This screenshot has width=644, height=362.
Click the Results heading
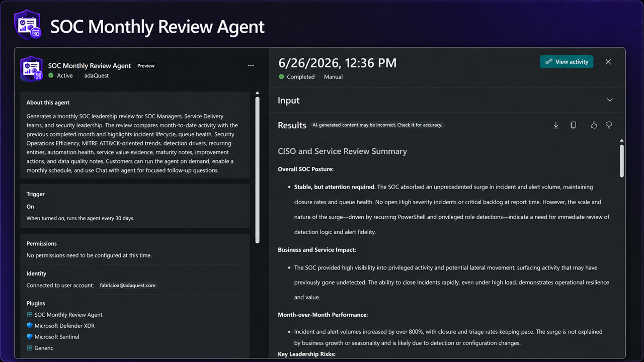(x=292, y=125)
